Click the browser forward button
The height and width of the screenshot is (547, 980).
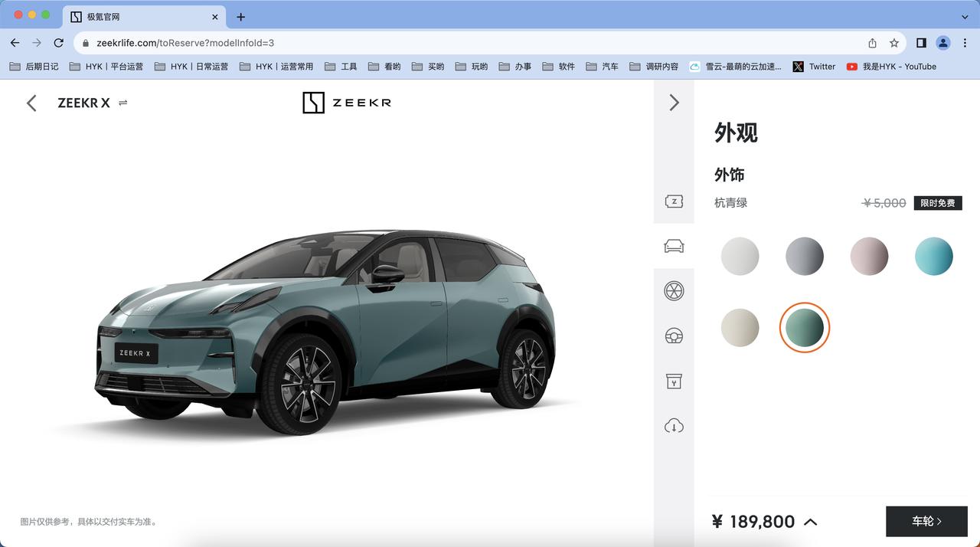(x=37, y=43)
